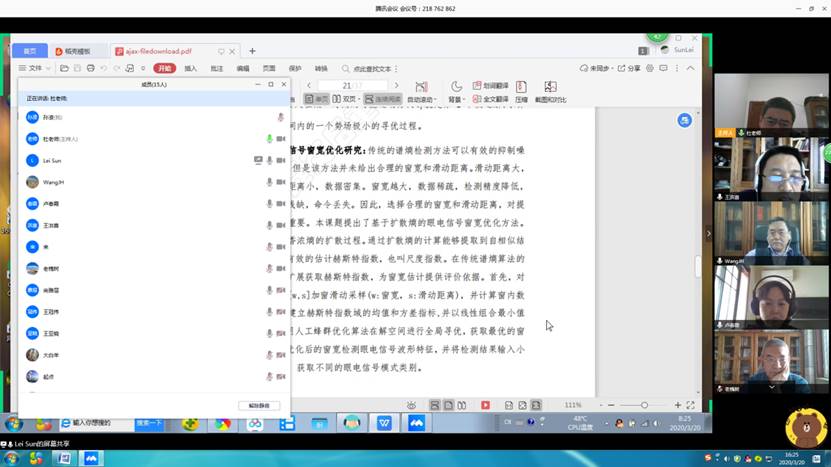Toggle camera for participant WangJH
Screen dimensions: 831x467
pyautogui.click(x=281, y=182)
